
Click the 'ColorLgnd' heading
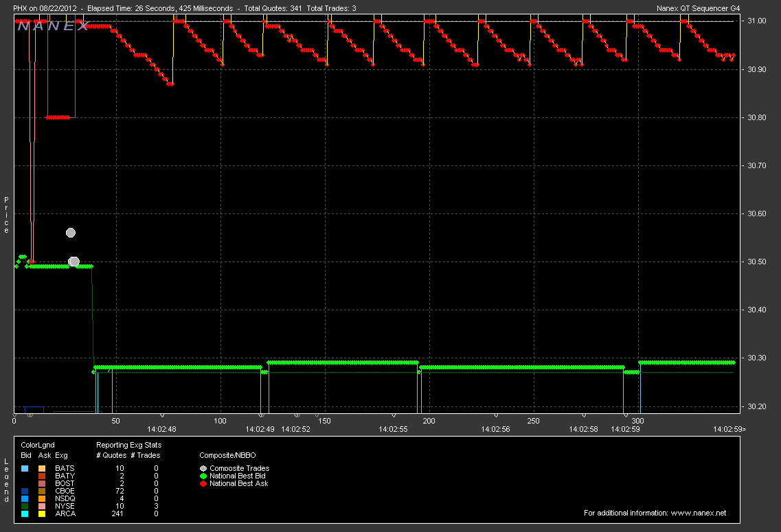pos(38,445)
